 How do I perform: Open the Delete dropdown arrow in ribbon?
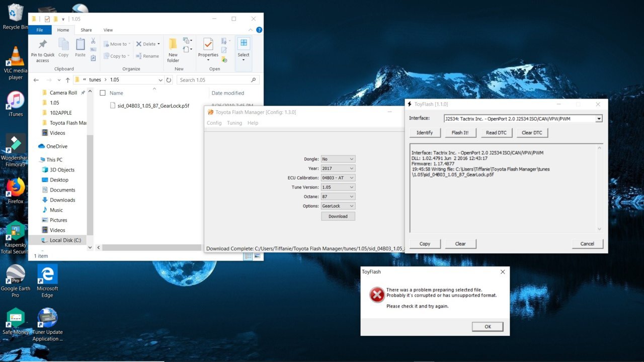(158, 44)
